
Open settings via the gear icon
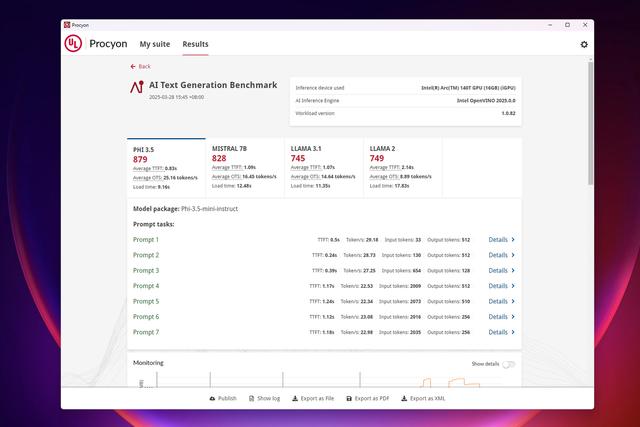pyautogui.click(x=584, y=44)
